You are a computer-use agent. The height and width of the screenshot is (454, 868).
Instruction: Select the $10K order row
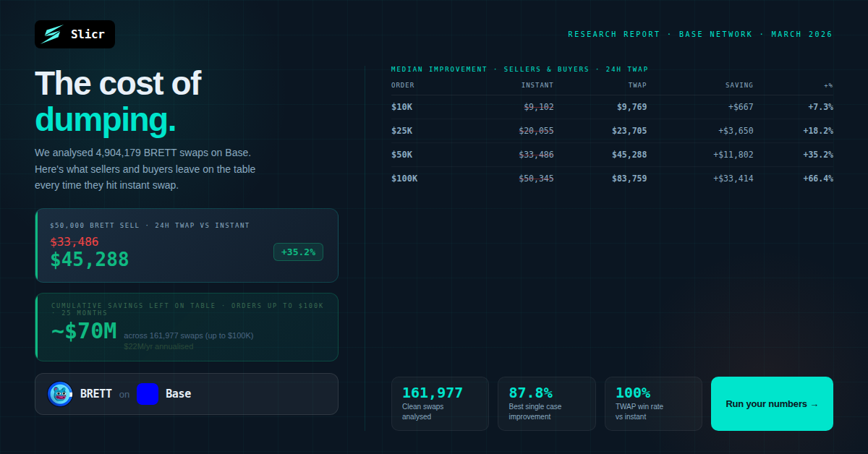coord(611,107)
